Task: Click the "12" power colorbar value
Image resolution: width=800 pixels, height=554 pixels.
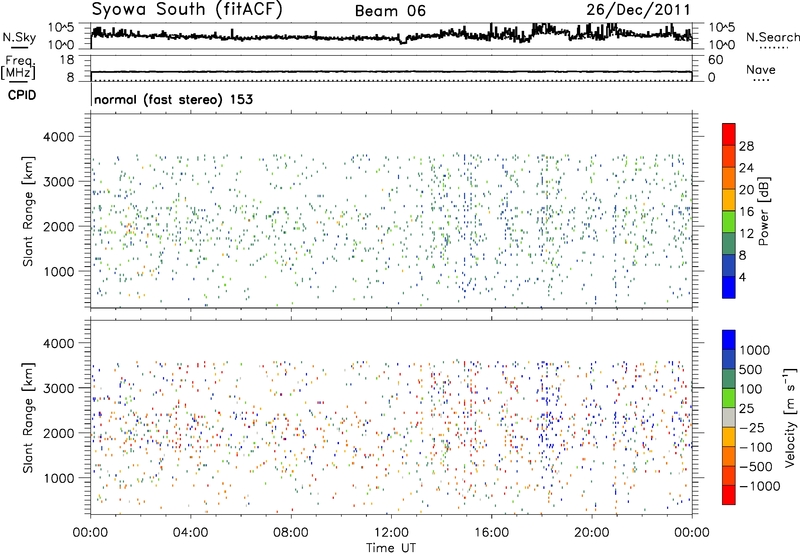Action: [x=746, y=234]
